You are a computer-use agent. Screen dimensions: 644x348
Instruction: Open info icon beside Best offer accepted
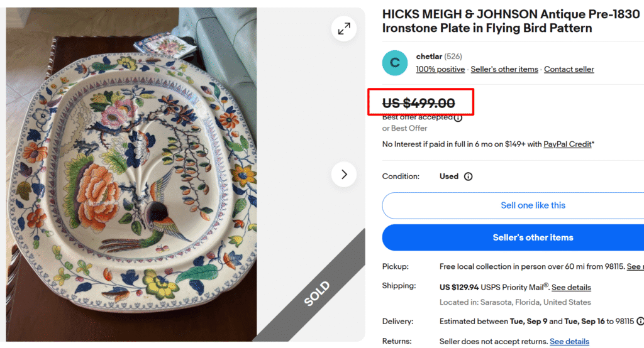pyautogui.click(x=458, y=117)
